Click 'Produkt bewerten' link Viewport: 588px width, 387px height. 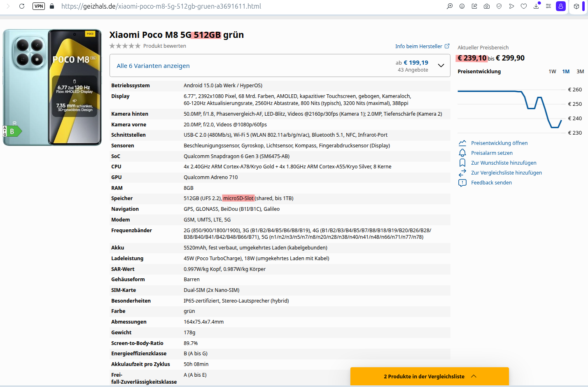[x=165, y=46]
